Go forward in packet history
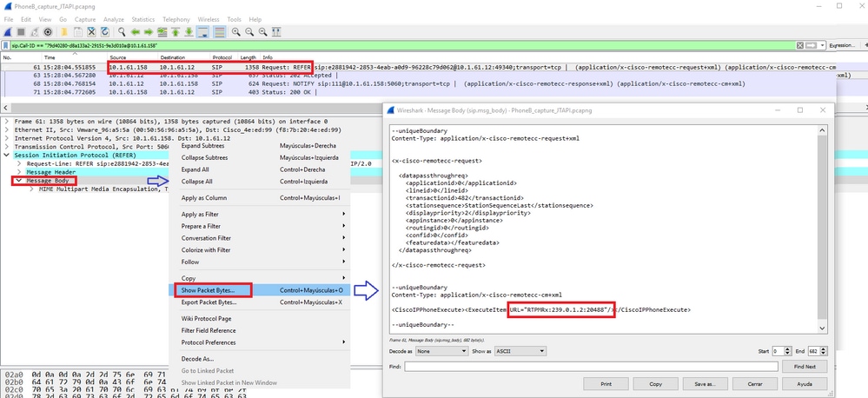Viewport: 868px width, 398px height. (x=149, y=31)
